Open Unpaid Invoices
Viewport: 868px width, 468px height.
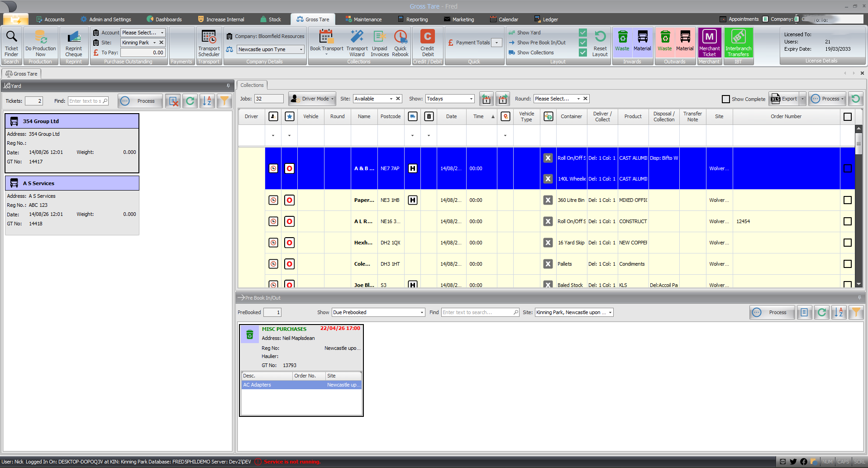pos(380,43)
